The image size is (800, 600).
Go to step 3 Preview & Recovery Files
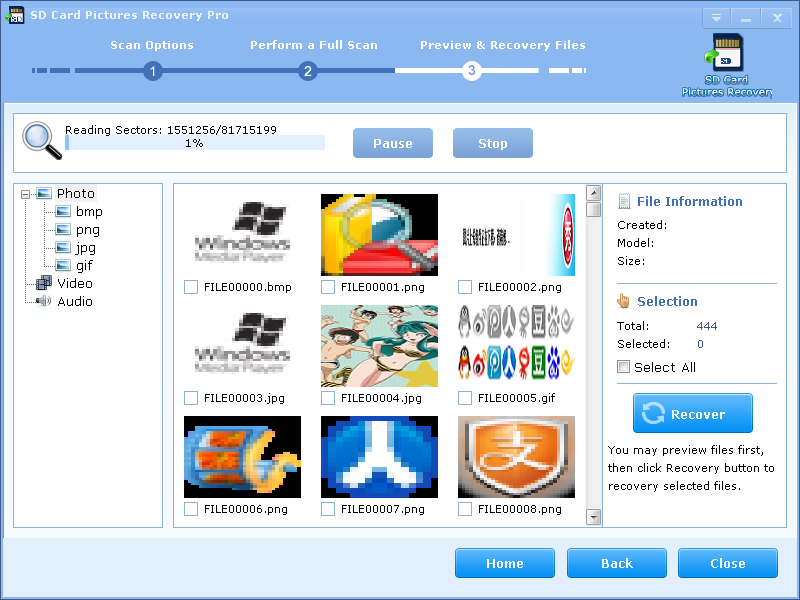(471, 70)
